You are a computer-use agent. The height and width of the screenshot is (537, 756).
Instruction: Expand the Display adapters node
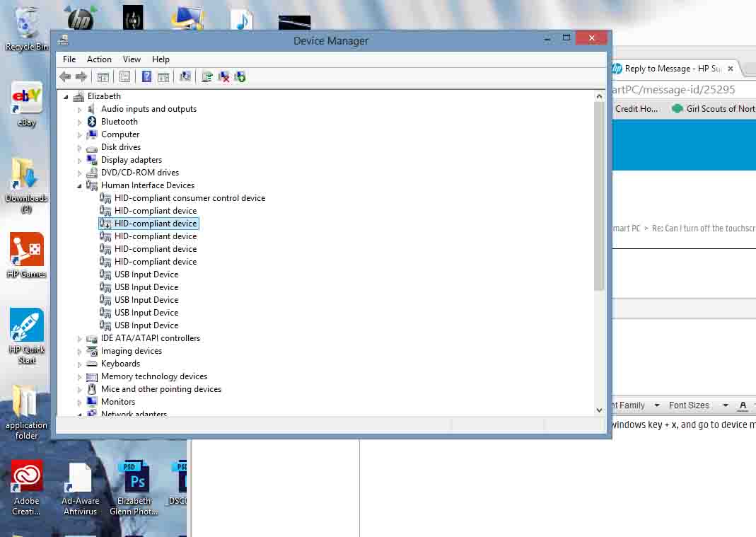[x=80, y=161]
